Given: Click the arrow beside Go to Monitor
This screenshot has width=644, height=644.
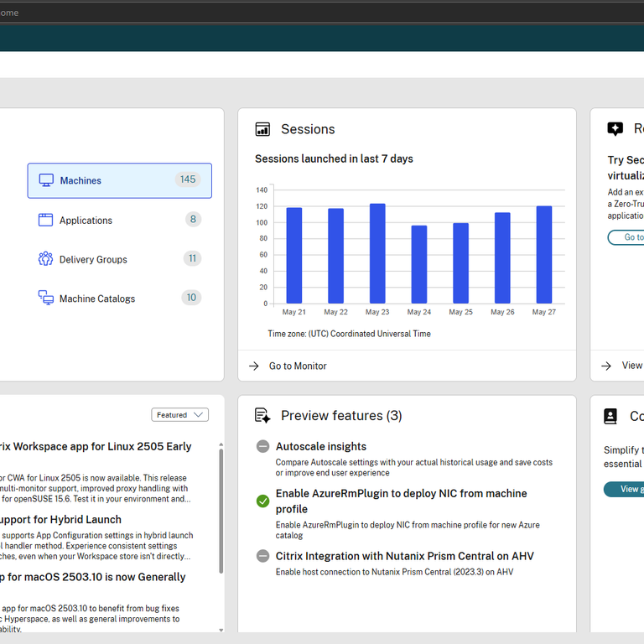Looking at the screenshot, I should (254, 366).
